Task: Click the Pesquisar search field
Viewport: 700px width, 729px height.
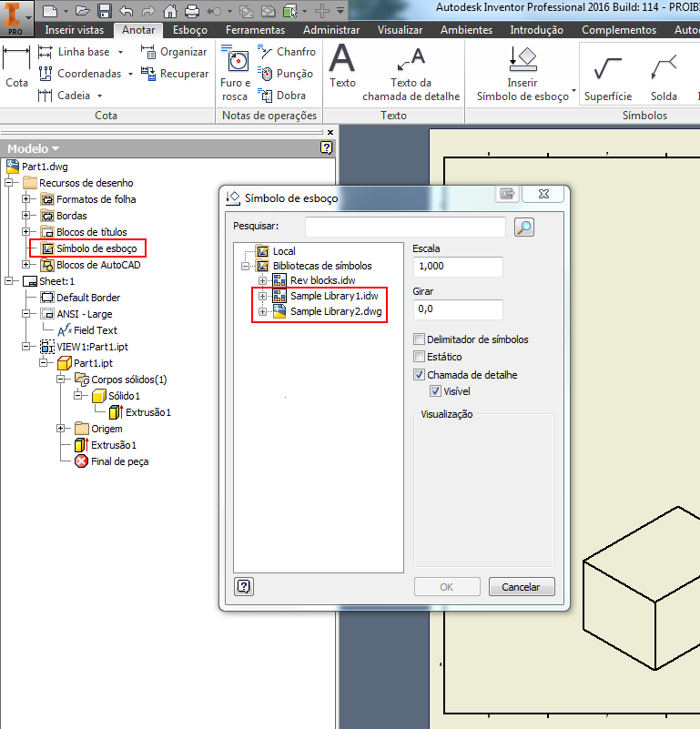Action: (405, 227)
